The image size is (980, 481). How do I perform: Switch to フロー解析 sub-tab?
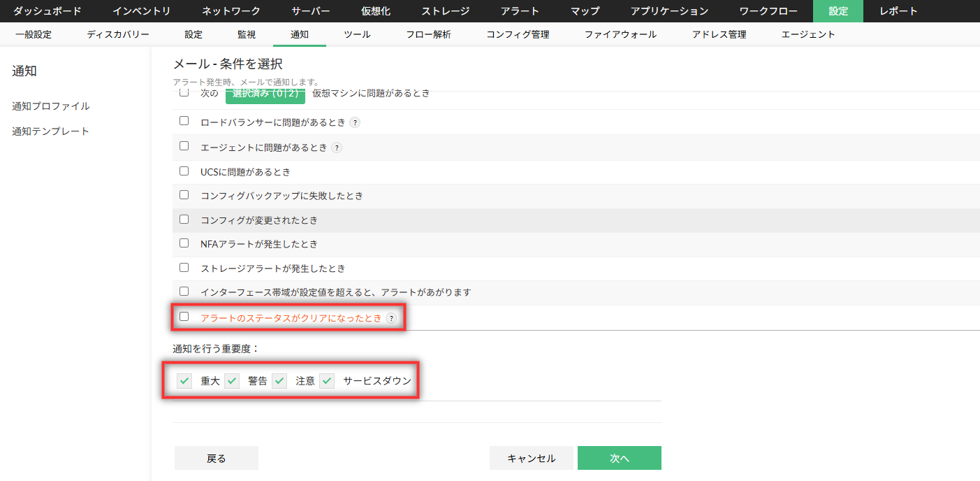[428, 34]
